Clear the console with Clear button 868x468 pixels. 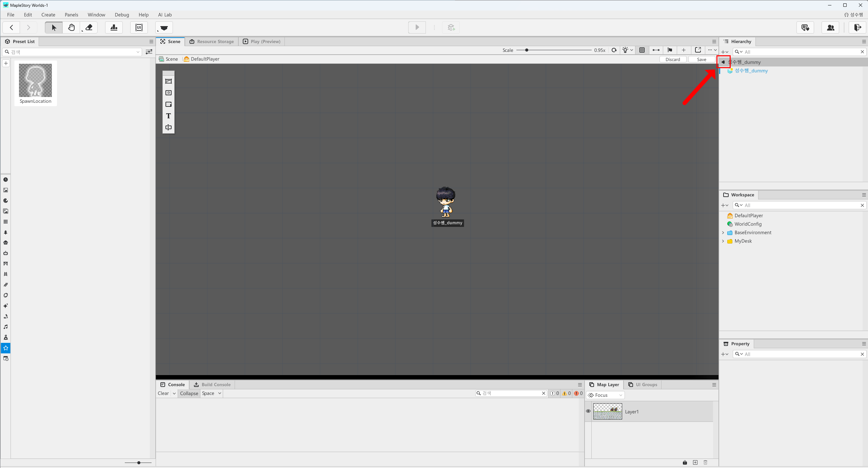point(163,393)
